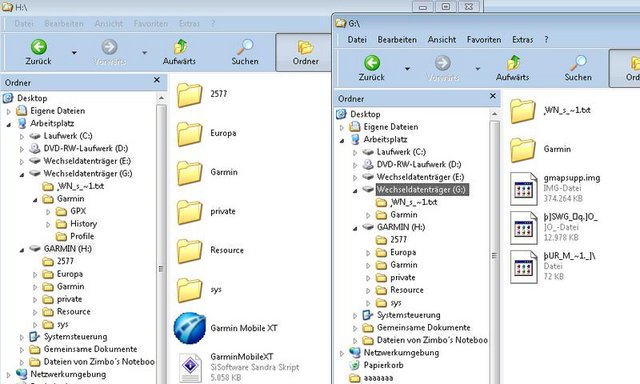Select Arbeitsplatz in H:\ window tree
Viewport: 640px width, 384px height.
coord(52,123)
